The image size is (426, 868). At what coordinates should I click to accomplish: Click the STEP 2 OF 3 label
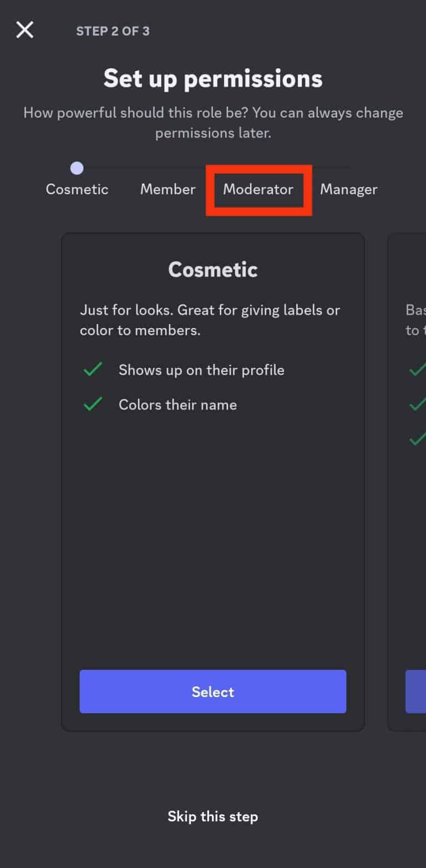coord(114,31)
